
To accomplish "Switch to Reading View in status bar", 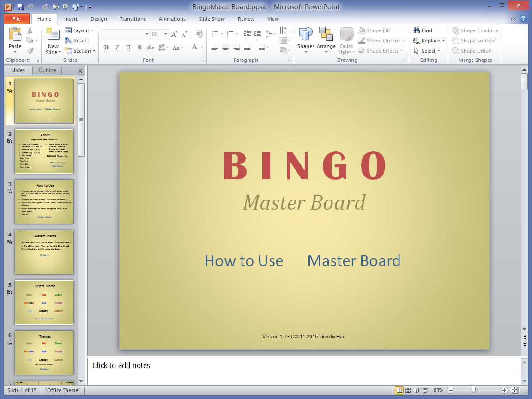I will [x=416, y=390].
